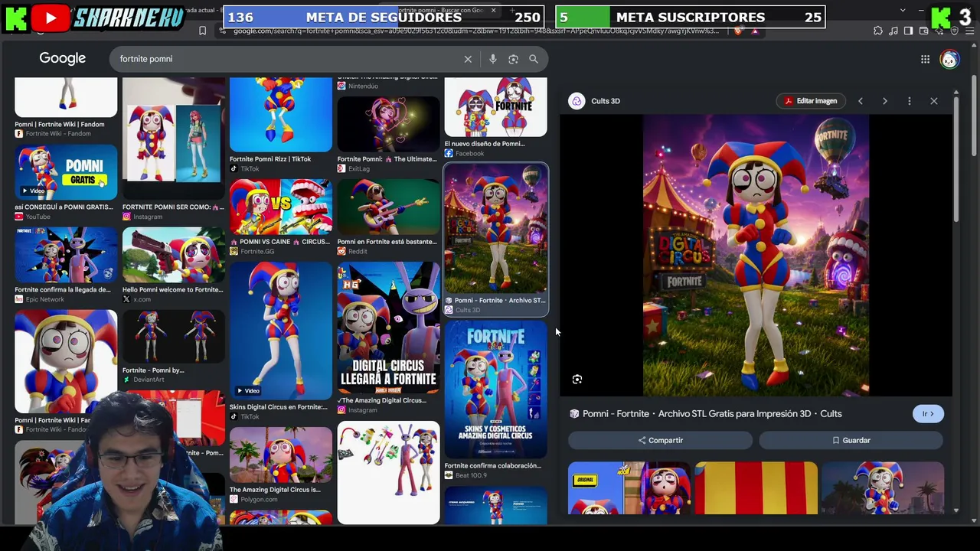
Task: Click the META SUSCRIPTORES progress bar
Action: pos(691,17)
